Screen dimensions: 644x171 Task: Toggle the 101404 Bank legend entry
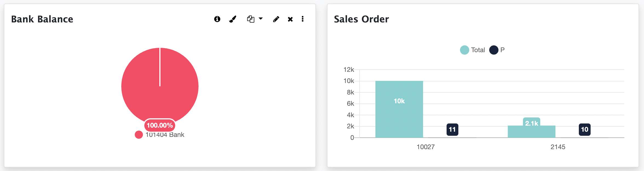160,135
